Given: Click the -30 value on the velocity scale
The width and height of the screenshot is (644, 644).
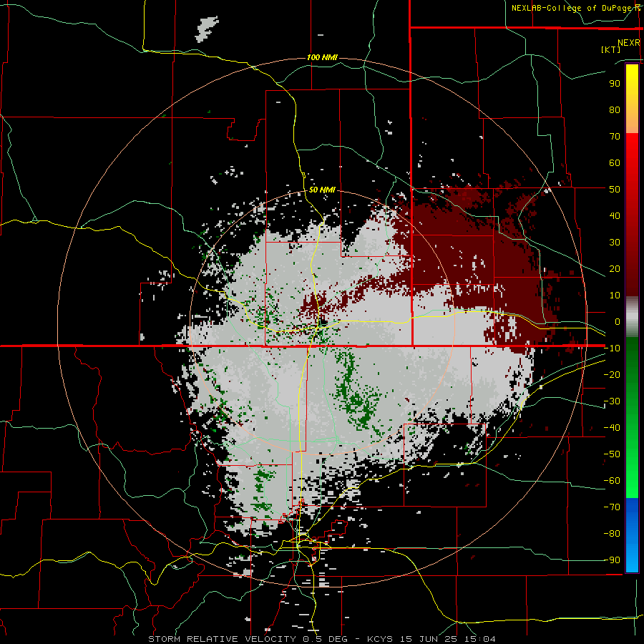Looking at the screenshot, I should tap(612, 401).
